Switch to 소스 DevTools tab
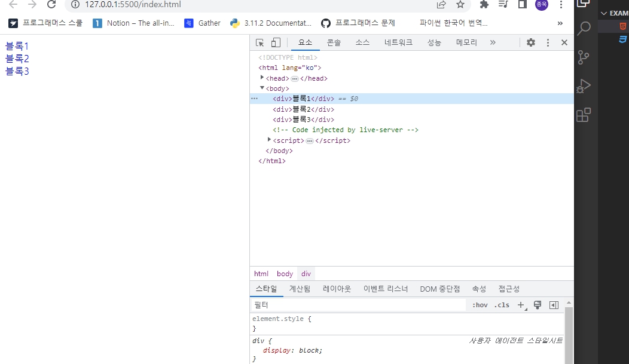The height and width of the screenshot is (364, 629). point(362,42)
